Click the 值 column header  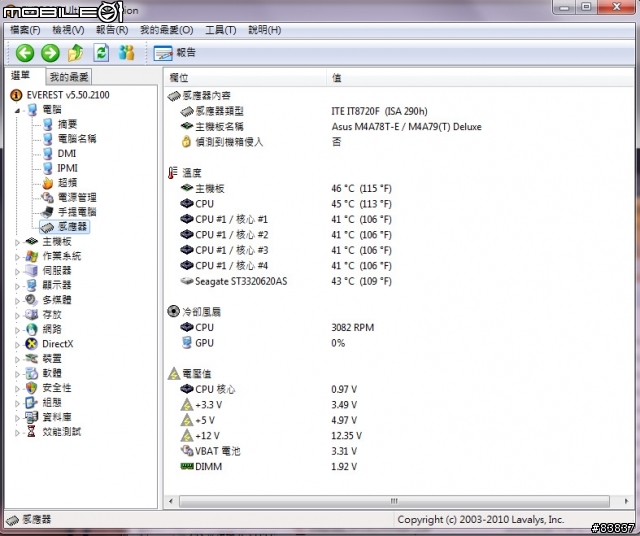click(480, 78)
